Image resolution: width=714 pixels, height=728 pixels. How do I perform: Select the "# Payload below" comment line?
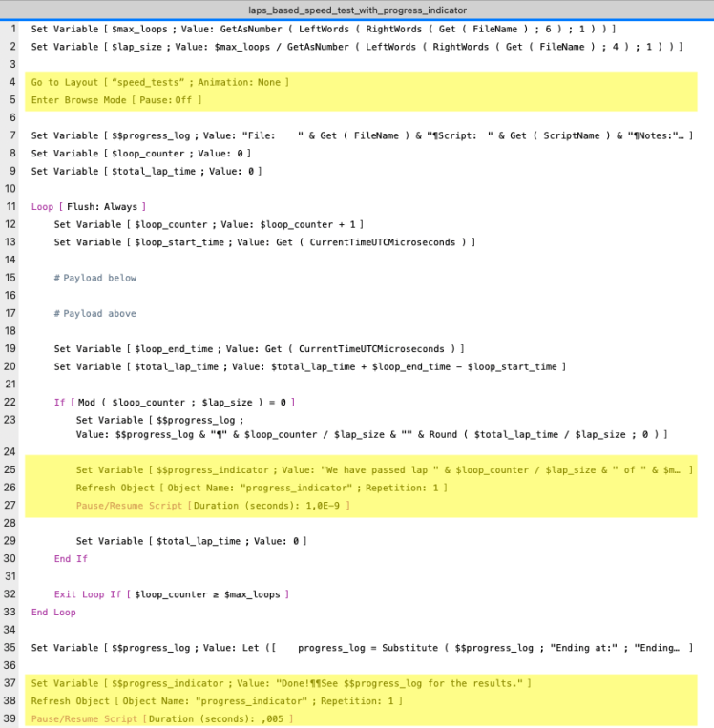point(94,278)
